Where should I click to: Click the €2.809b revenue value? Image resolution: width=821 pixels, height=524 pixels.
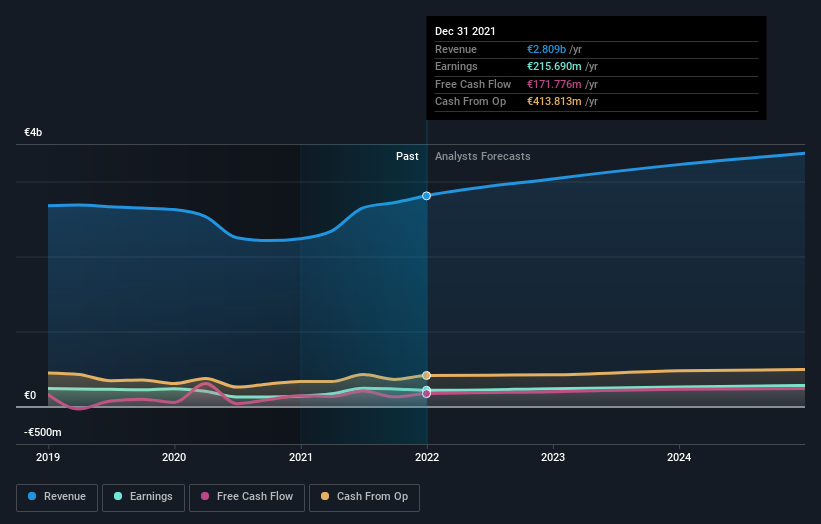546,49
